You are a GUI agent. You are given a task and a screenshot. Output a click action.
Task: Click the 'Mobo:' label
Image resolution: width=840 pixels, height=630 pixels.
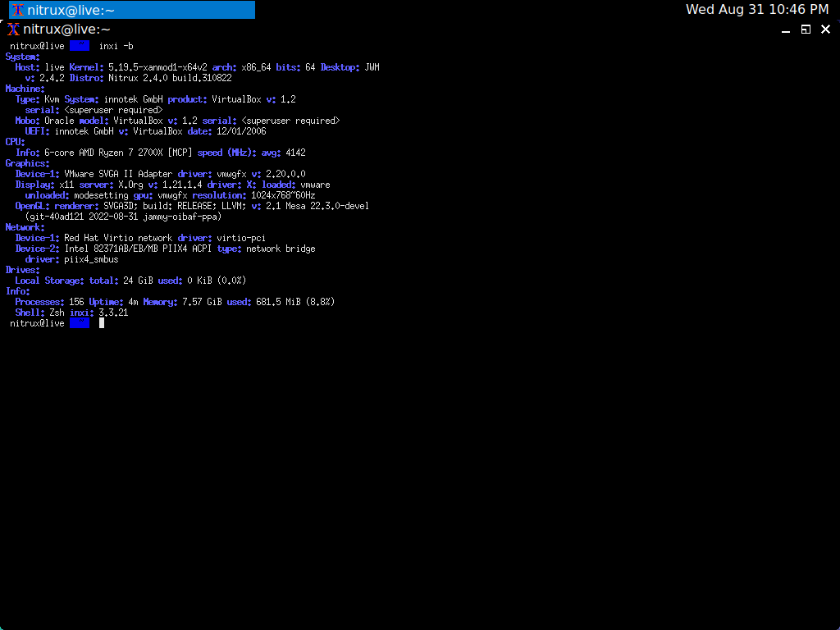click(x=27, y=121)
